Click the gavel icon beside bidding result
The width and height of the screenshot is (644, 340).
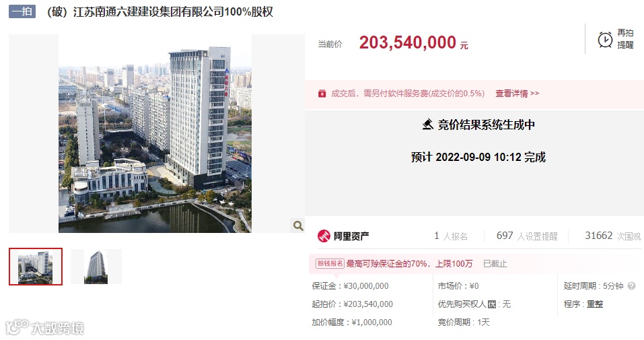(x=427, y=124)
